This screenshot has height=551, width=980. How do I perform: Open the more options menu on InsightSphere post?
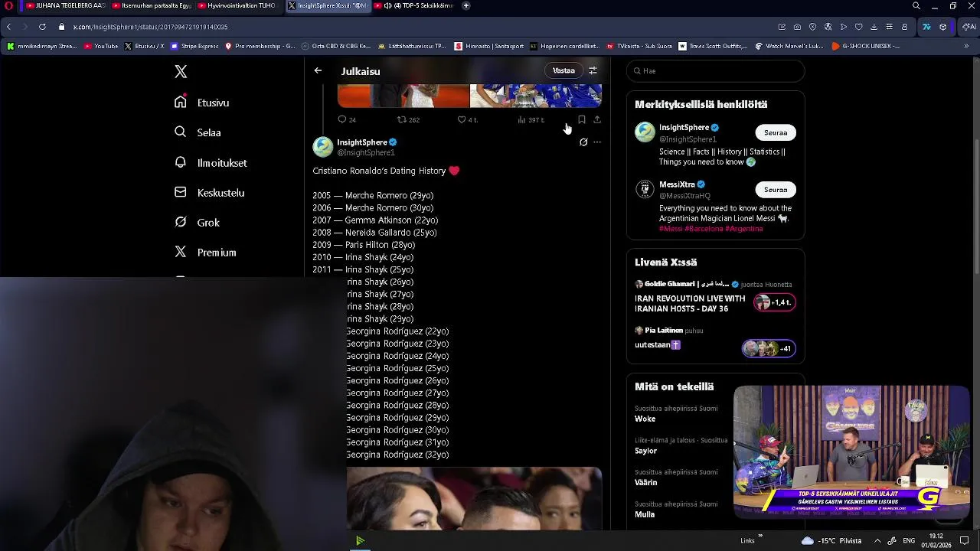click(597, 142)
